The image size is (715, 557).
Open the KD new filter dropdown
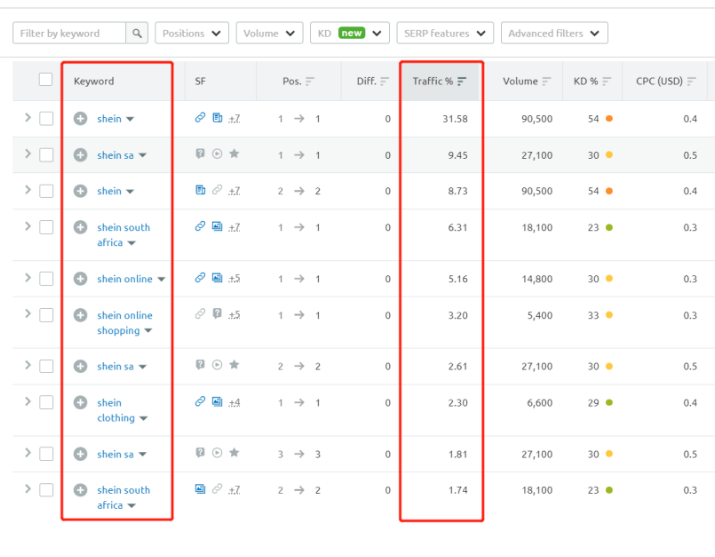pos(350,33)
